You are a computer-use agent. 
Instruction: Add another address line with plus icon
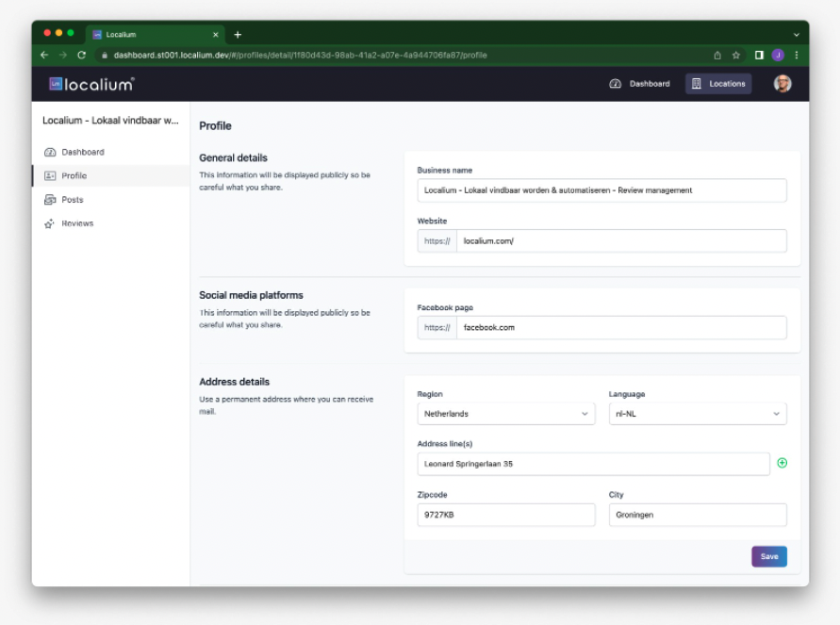(782, 463)
